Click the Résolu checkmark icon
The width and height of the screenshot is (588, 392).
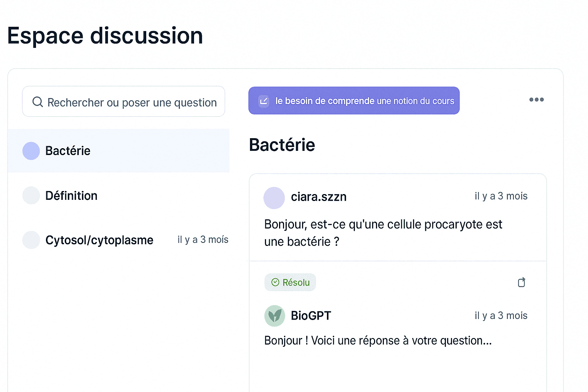[x=275, y=282]
